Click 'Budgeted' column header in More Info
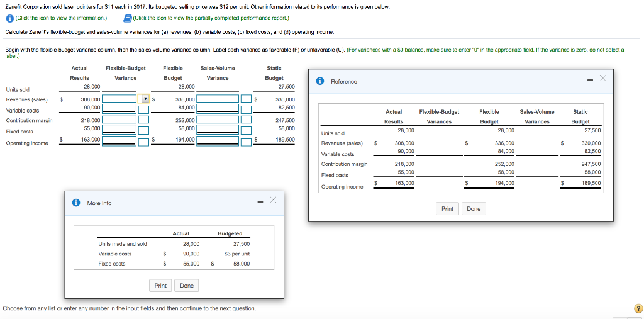 point(230,233)
